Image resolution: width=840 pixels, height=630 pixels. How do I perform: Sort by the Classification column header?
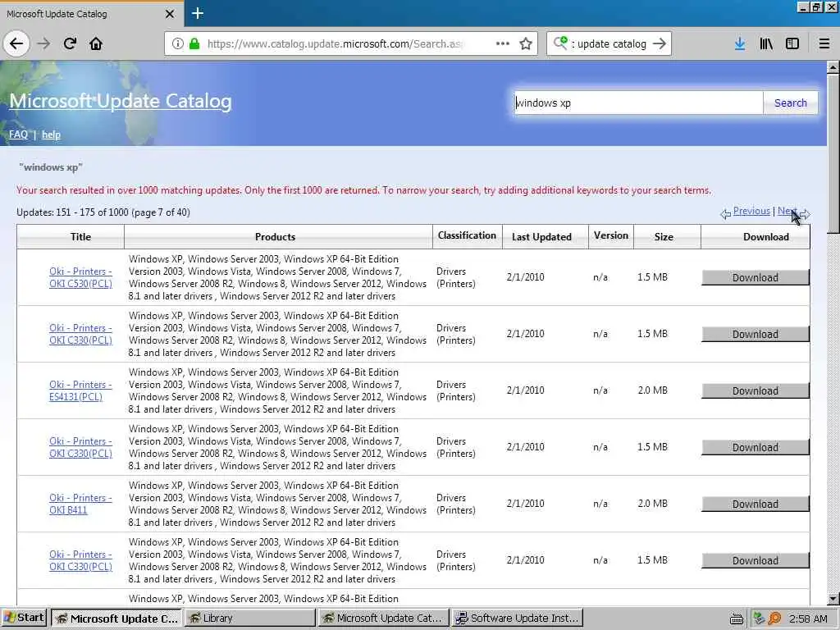tap(467, 235)
